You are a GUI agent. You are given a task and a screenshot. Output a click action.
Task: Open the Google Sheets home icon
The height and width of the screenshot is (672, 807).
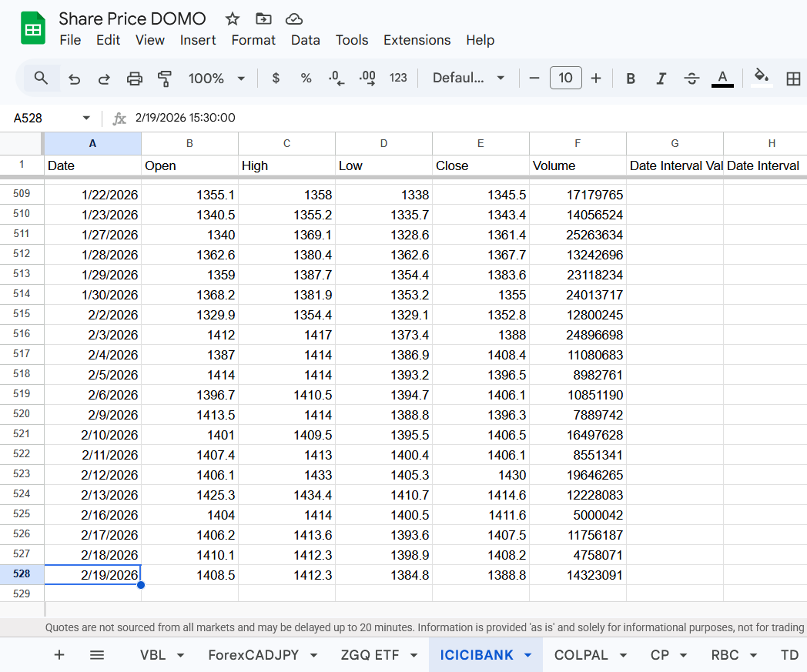33,28
